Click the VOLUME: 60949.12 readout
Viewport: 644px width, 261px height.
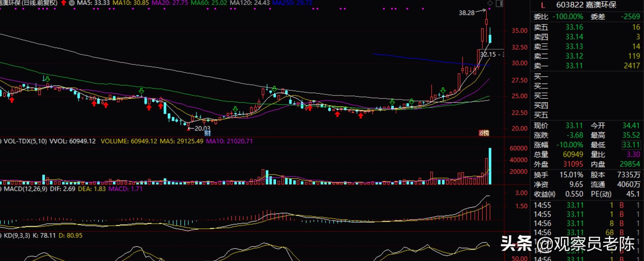tap(129, 141)
